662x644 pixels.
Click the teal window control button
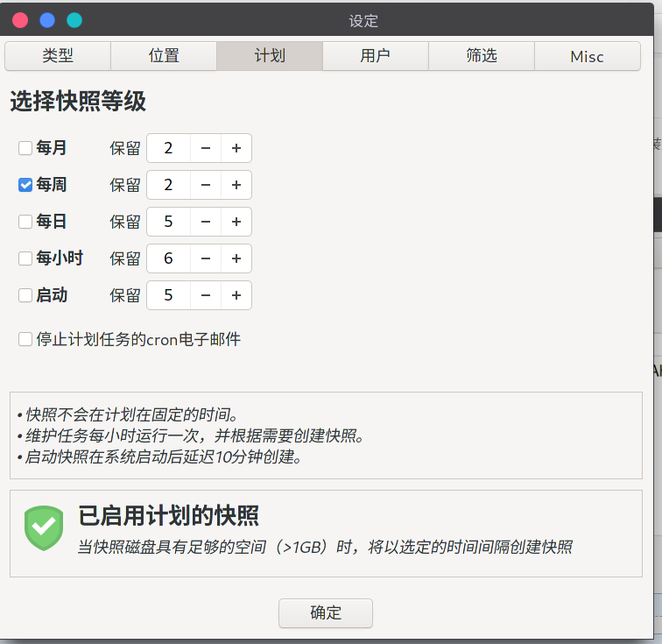(x=74, y=20)
